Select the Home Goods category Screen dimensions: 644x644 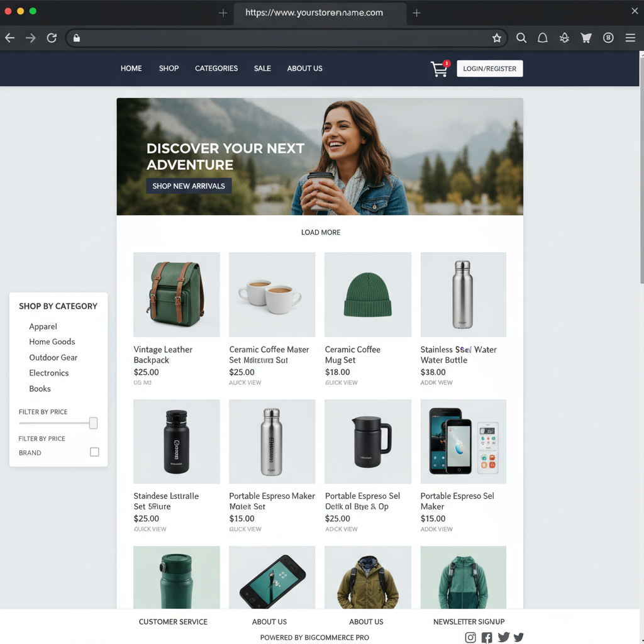click(52, 341)
